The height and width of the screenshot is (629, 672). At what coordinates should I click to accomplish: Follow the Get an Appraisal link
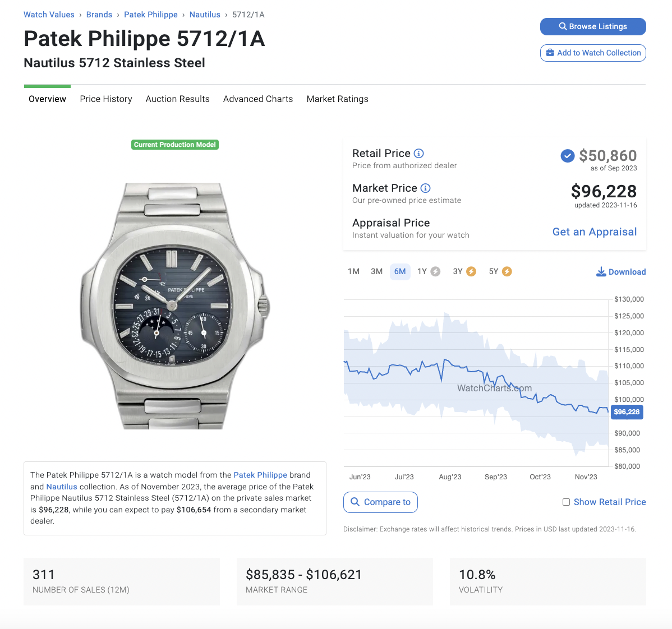[x=595, y=232]
